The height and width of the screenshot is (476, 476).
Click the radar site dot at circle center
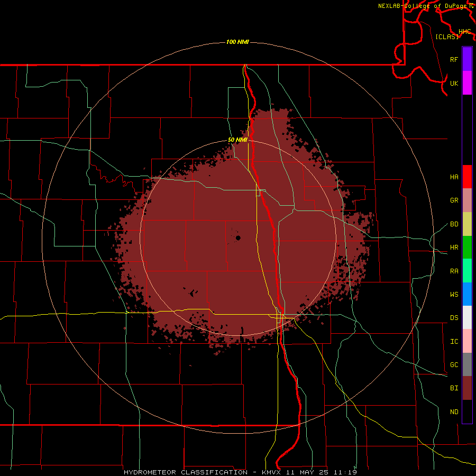(x=238, y=238)
